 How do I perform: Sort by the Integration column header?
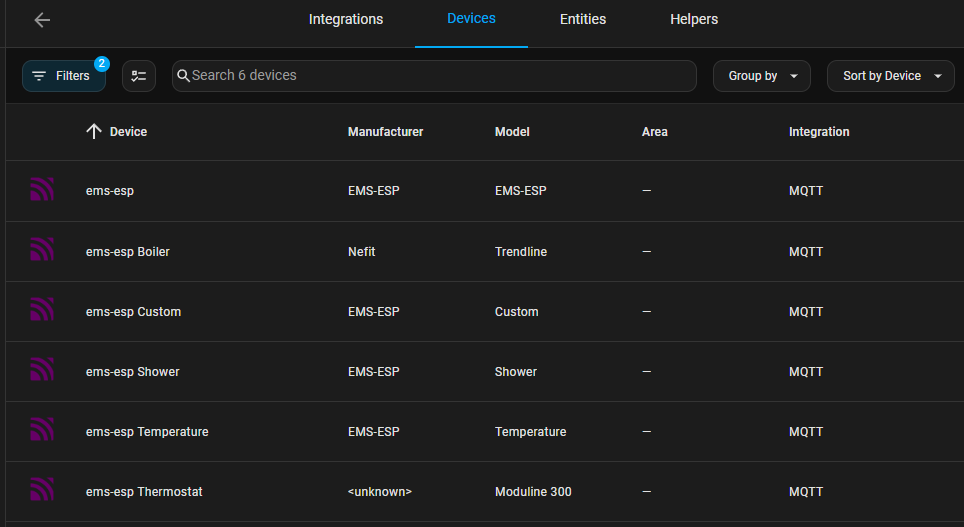[x=818, y=132]
